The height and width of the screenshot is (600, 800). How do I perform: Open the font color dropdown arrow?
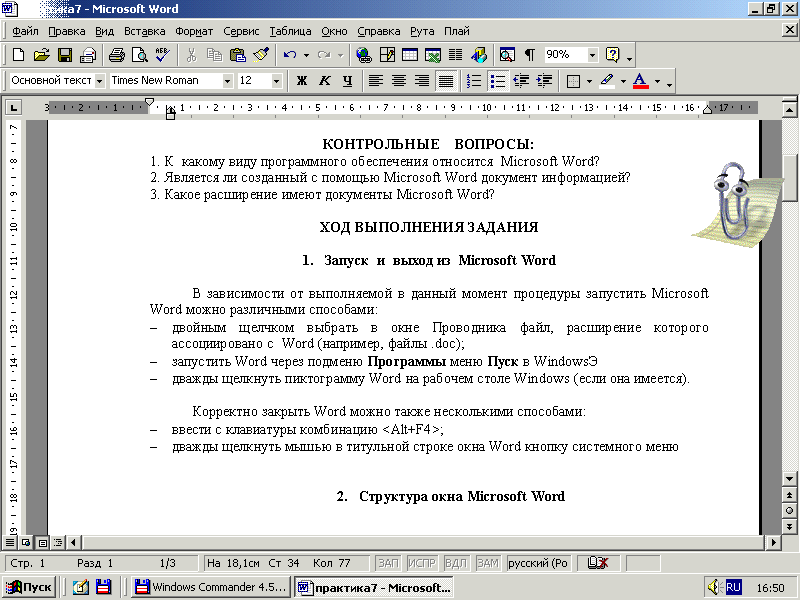click(x=657, y=81)
